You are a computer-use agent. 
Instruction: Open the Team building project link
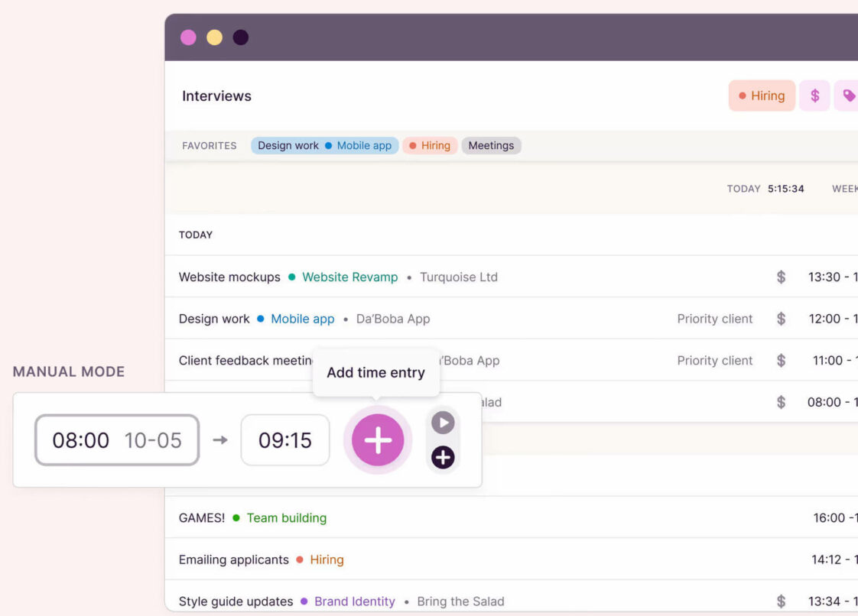click(286, 517)
